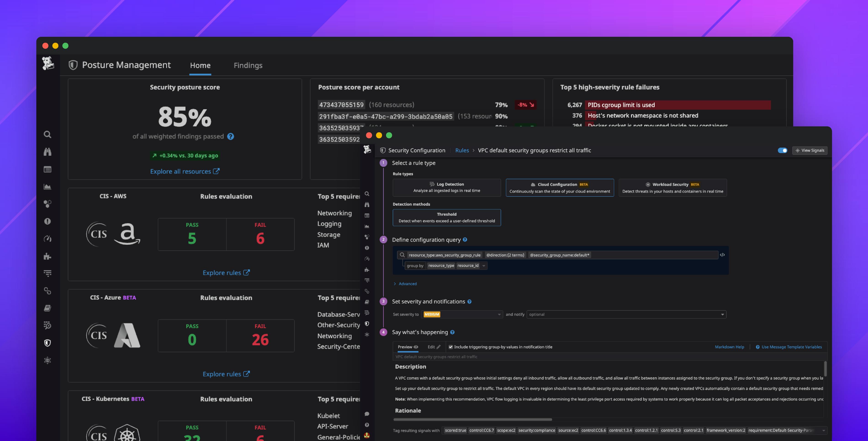Select the Watchdog binoculars icon in sidebar

coord(47,151)
